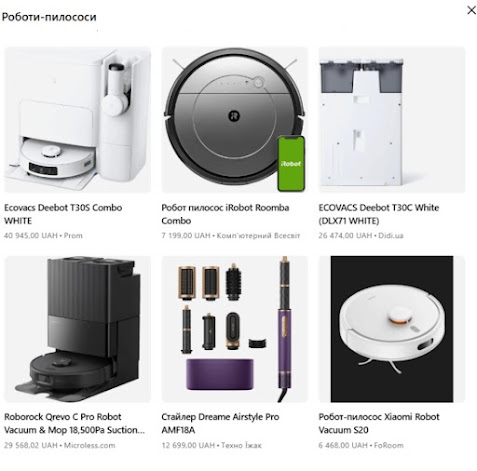Image resolution: width=477 pixels, height=471 pixels.
Task: Select the 29 568,02 UAH Microless.com price line
Action: tap(60, 445)
